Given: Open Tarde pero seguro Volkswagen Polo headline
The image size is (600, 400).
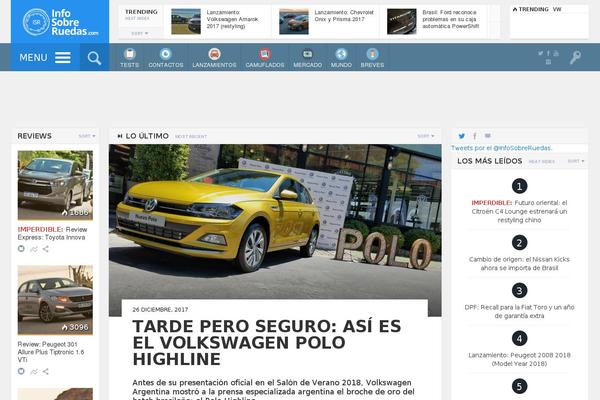Looking at the screenshot, I should 267,343.
